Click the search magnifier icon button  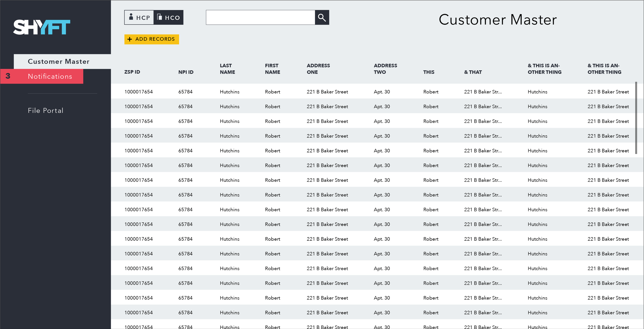coord(322,18)
